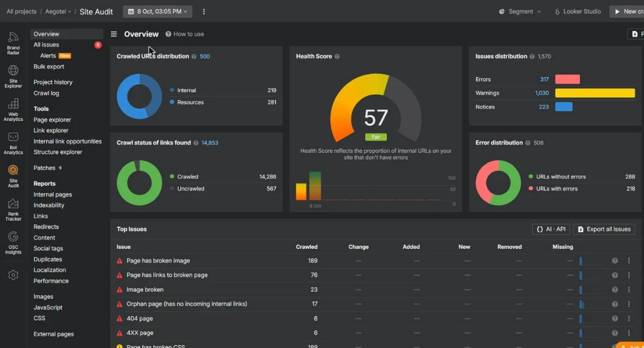Click the blue Notices bar
Screen dimensions: 644x348
tap(563, 107)
